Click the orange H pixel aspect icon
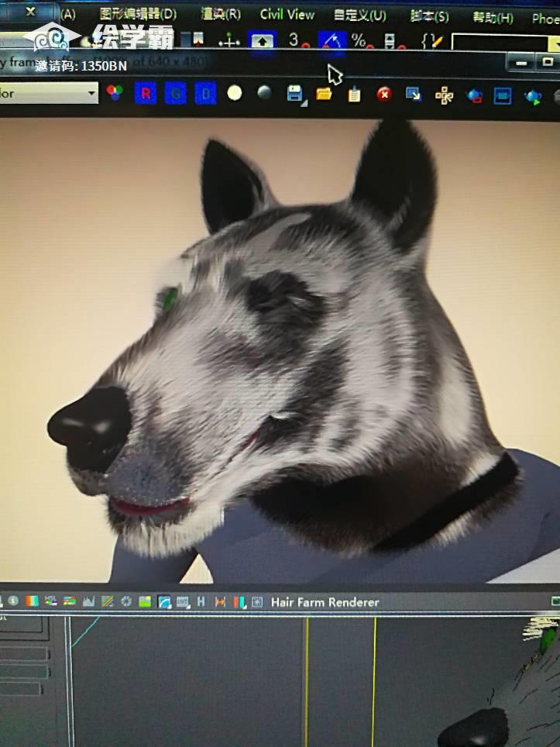Screen dimensions: 560x747 (220, 602)
